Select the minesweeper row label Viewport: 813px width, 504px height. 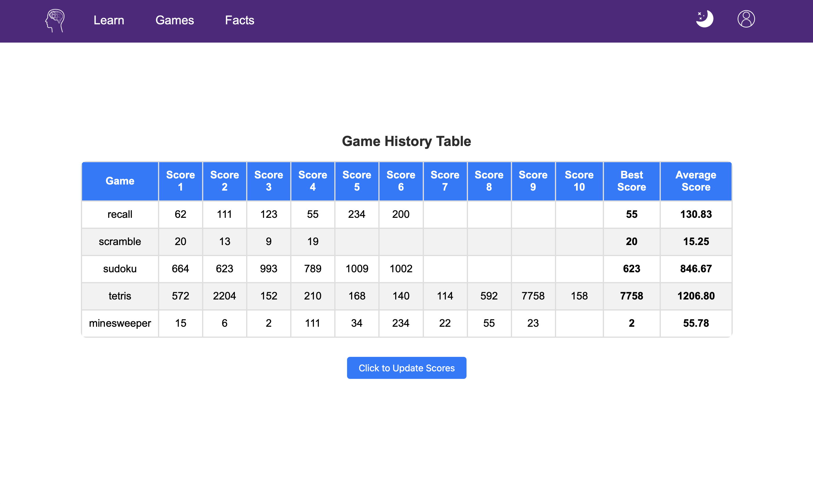point(120,323)
